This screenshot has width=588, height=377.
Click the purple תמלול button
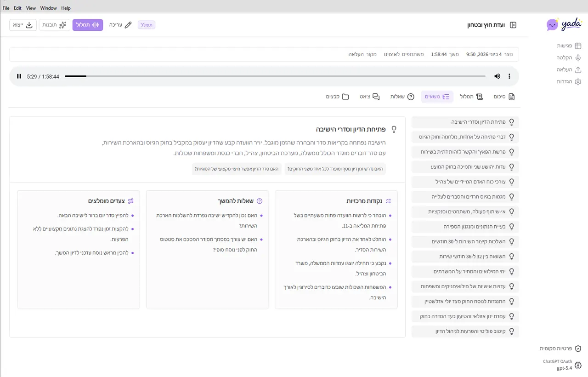click(x=88, y=25)
